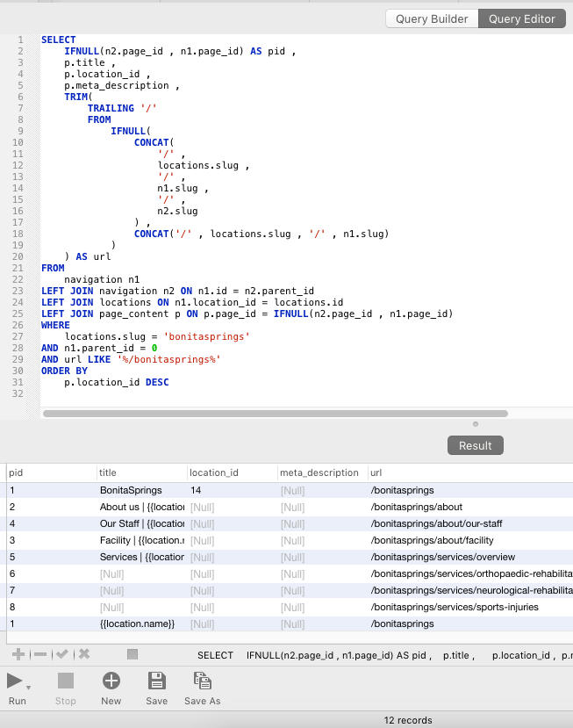Select the location_id cell with value 14
Screen dimensions: 573x728
tap(232, 490)
